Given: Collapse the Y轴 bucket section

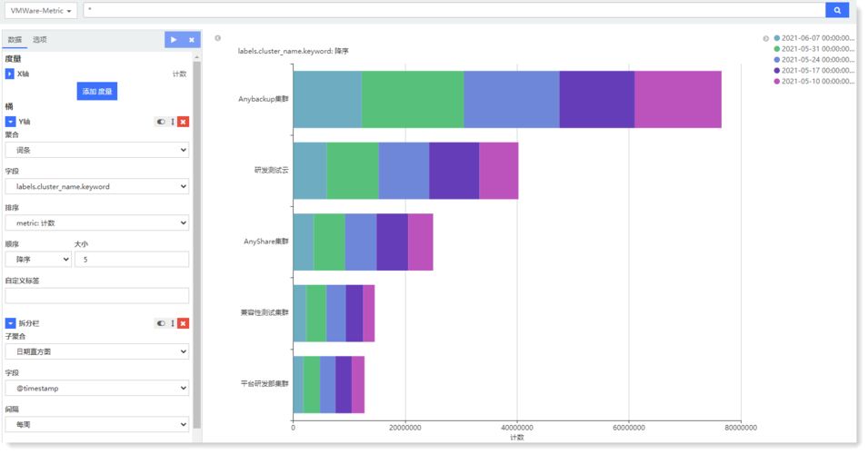Looking at the screenshot, I should [10, 122].
